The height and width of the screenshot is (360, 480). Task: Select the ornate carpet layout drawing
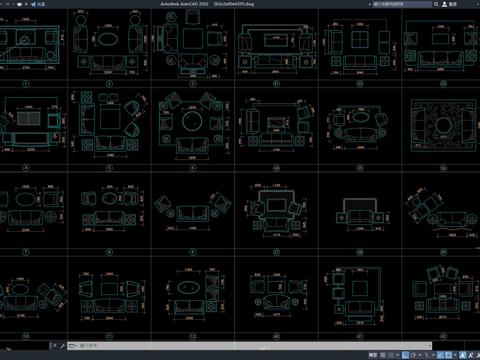[443, 125]
